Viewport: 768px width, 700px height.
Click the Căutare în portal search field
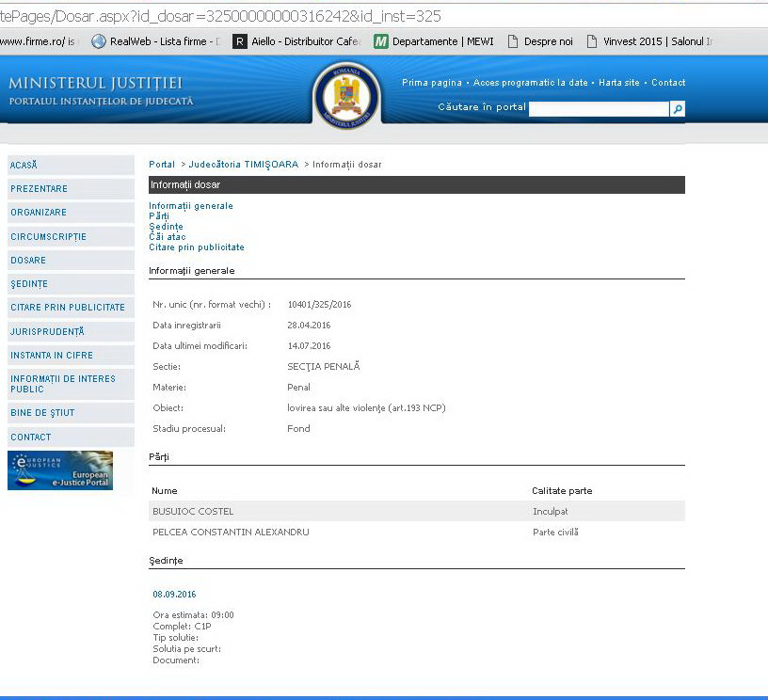click(x=599, y=109)
